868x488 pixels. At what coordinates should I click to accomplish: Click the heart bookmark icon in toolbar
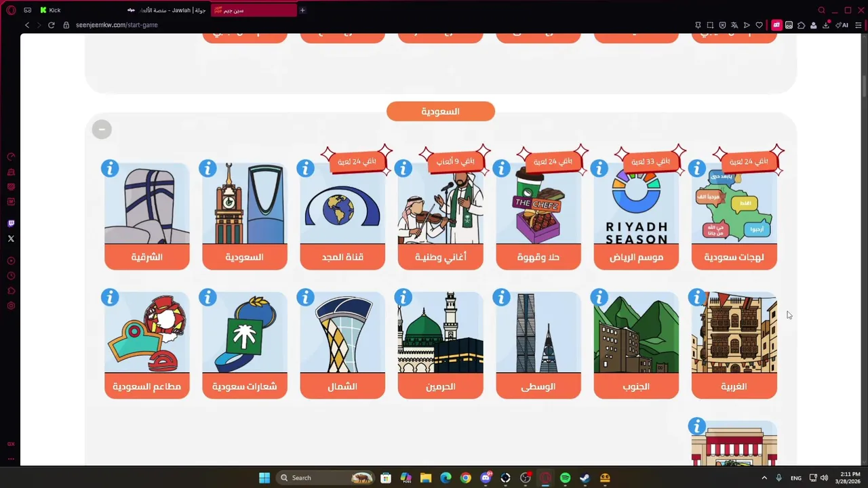(x=759, y=25)
